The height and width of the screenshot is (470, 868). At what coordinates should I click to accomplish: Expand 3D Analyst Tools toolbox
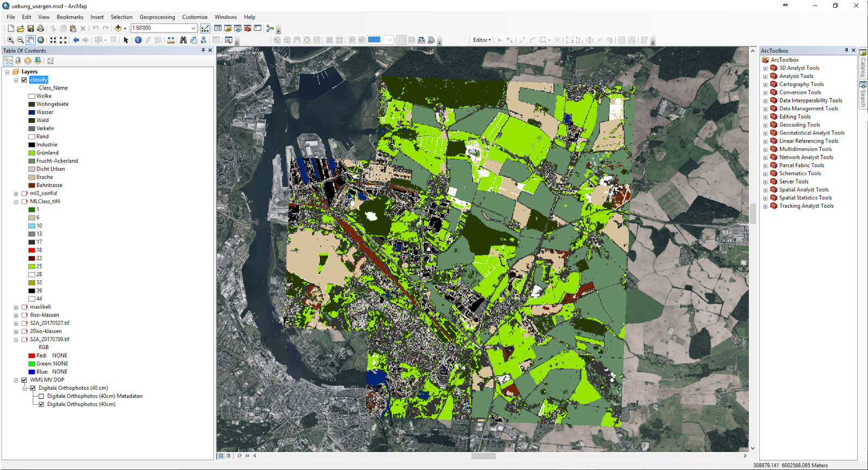coord(765,68)
